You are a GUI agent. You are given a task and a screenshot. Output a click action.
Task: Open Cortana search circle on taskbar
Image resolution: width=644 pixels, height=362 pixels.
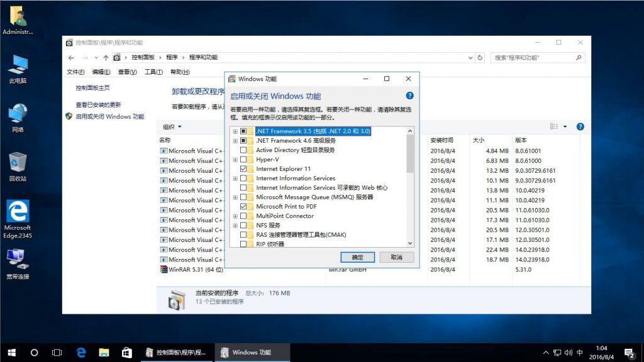click(35, 353)
